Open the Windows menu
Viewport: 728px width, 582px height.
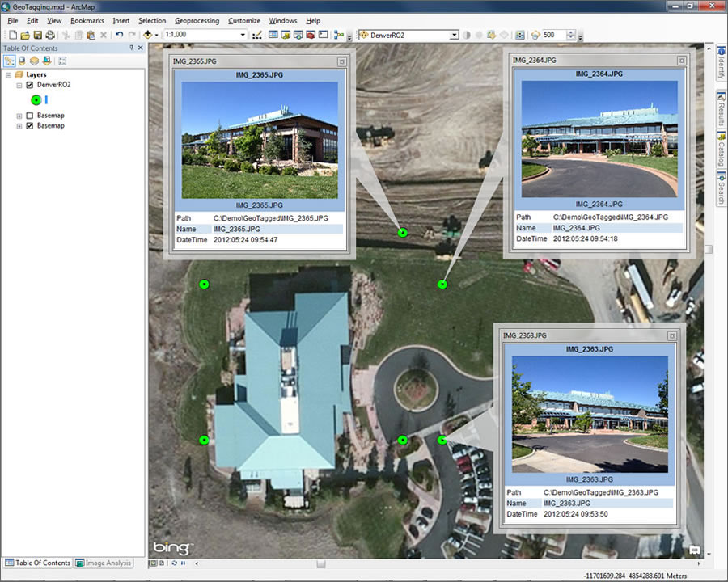[283, 21]
